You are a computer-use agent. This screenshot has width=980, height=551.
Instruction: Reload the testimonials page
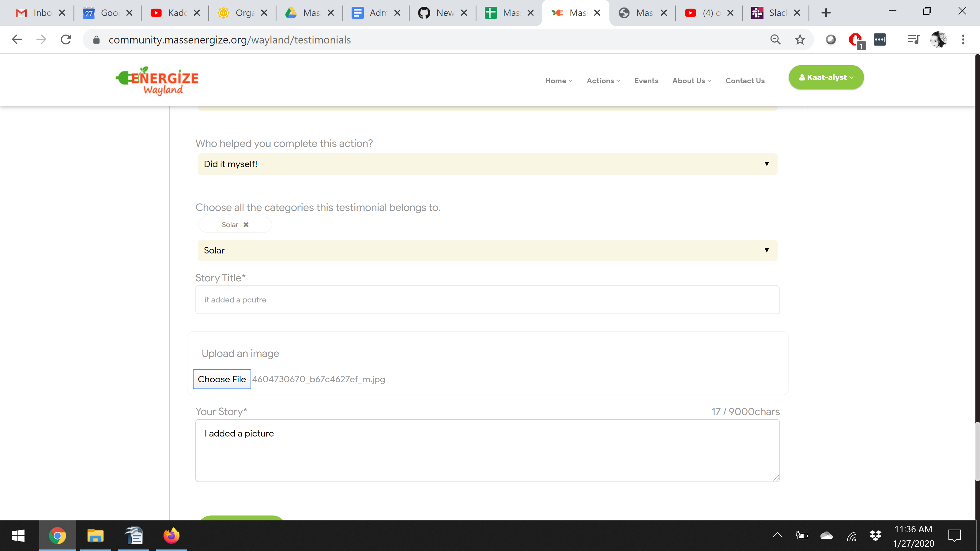(66, 39)
